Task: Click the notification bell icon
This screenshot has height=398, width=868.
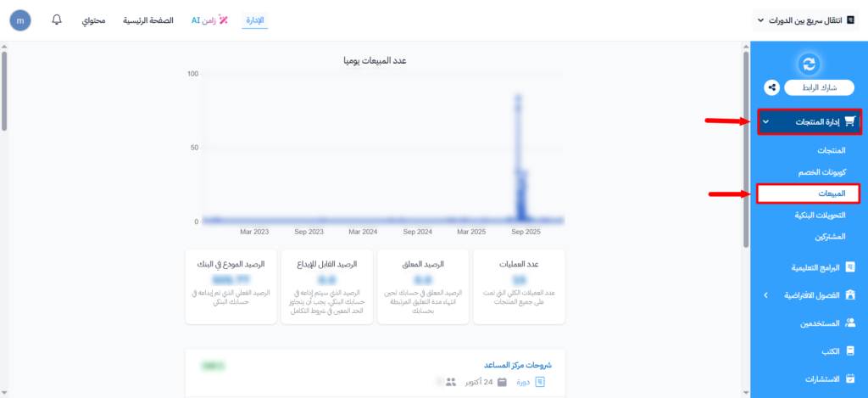Action: pos(58,20)
